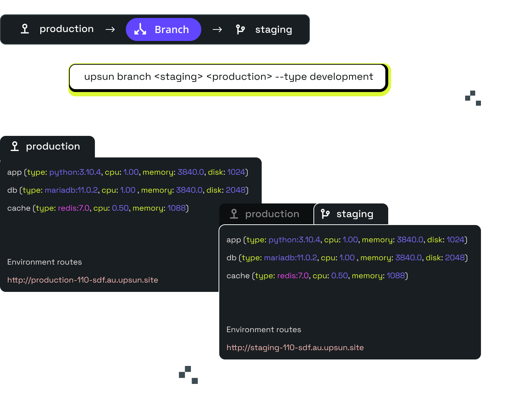Select the db mariadb:11.0.2 row in staging panel
The height and width of the screenshot is (399, 532).
coord(347,258)
